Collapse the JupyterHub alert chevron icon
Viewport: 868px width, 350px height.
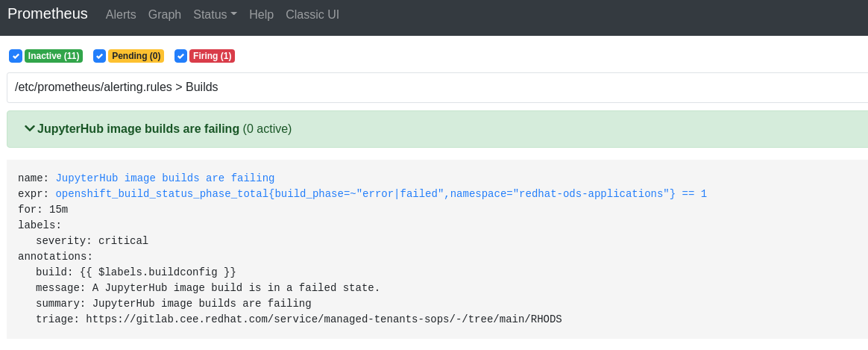tap(30, 128)
